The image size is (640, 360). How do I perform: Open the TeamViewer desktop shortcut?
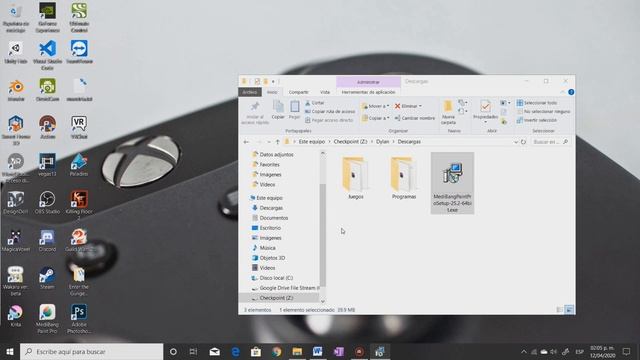(79, 52)
